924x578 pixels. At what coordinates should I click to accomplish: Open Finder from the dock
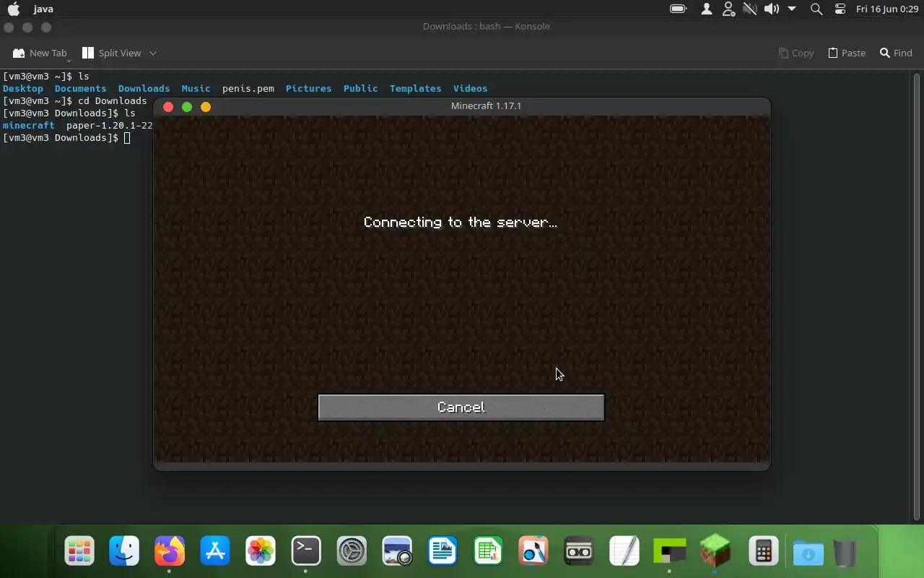124,551
